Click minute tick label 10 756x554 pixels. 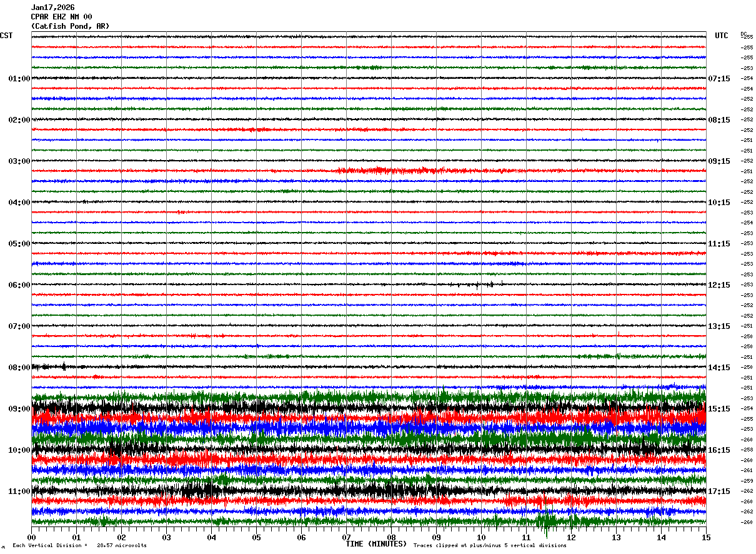pos(482,537)
